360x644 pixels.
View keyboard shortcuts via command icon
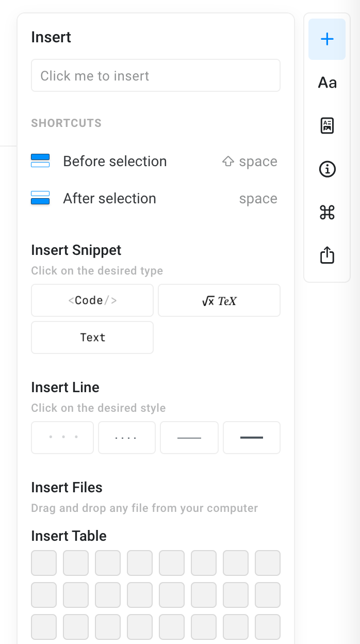(327, 212)
